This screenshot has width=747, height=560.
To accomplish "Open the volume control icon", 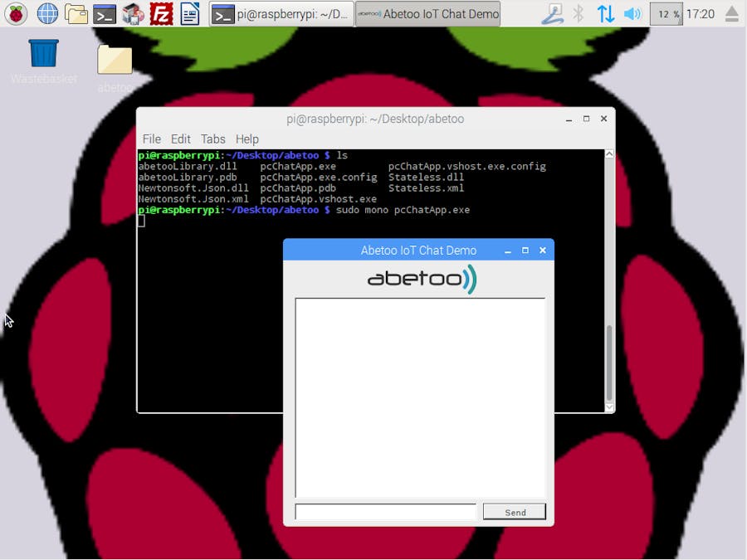I will pos(632,13).
